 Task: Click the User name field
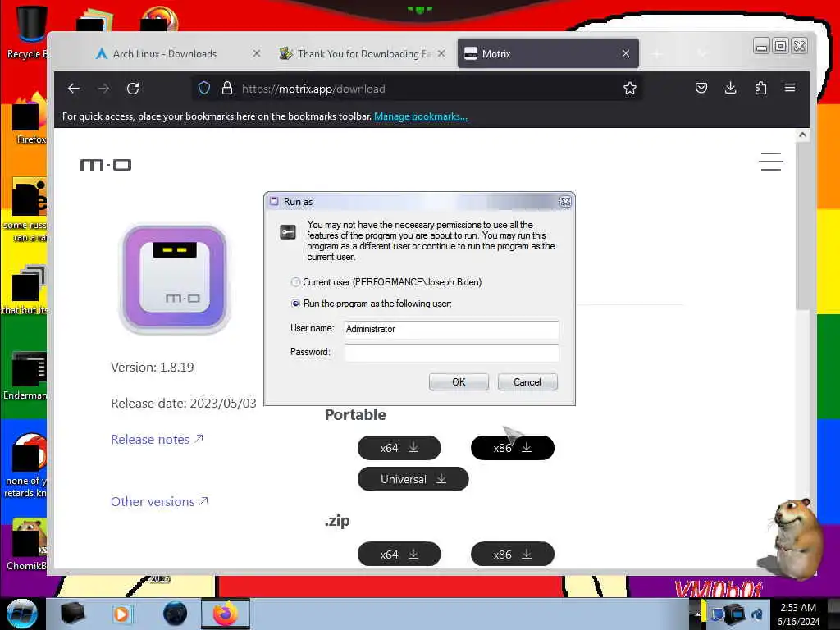point(452,329)
